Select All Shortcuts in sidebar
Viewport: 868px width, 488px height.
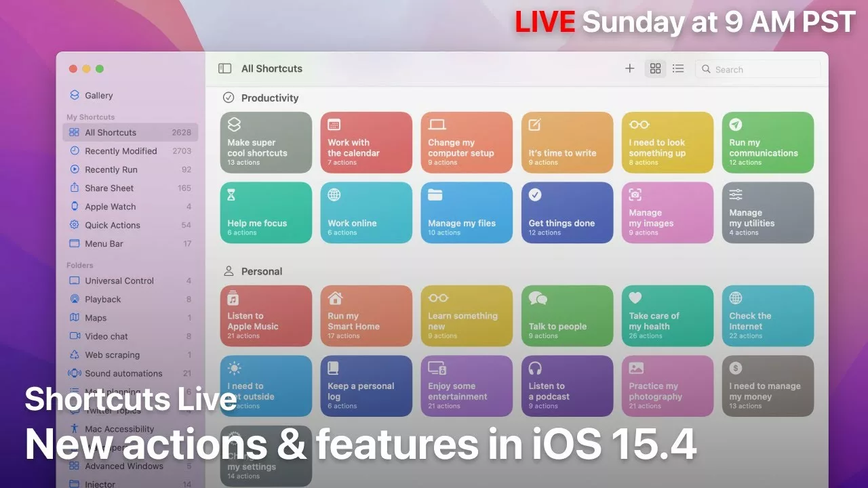[x=130, y=132]
